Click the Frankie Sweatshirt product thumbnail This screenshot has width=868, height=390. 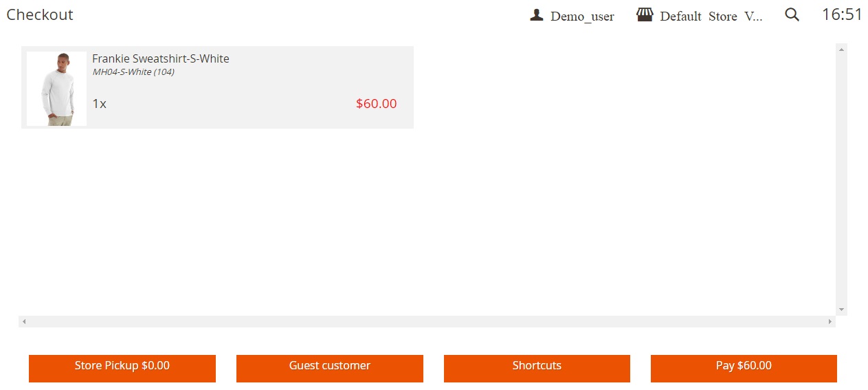[57, 89]
